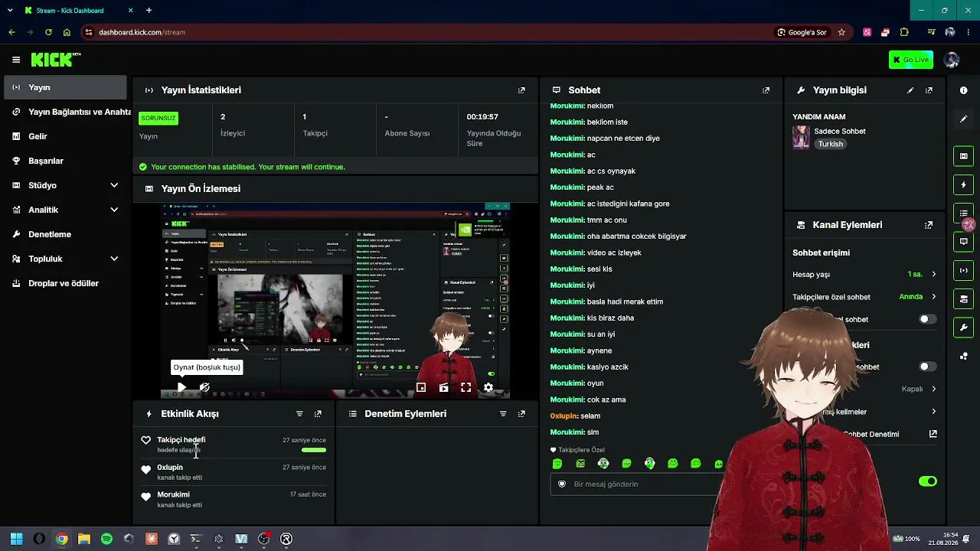Toggle the broadcast signal widget in right rail
Viewport: 980px width, 551px height.
tap(964, 270)
